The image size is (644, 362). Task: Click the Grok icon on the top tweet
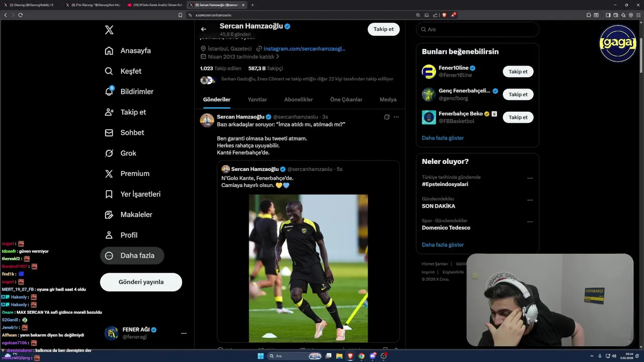(386, 117)
